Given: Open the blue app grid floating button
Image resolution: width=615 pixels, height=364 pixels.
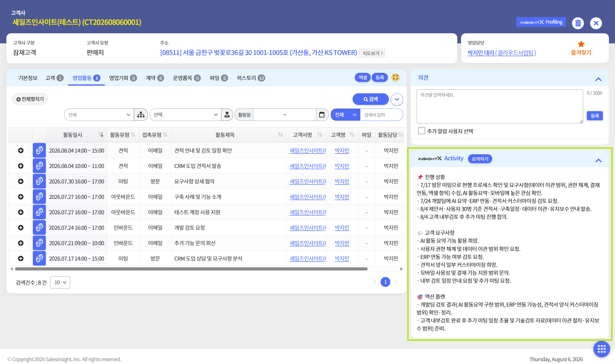Looking at the screenshot, I should coord(601,349).
